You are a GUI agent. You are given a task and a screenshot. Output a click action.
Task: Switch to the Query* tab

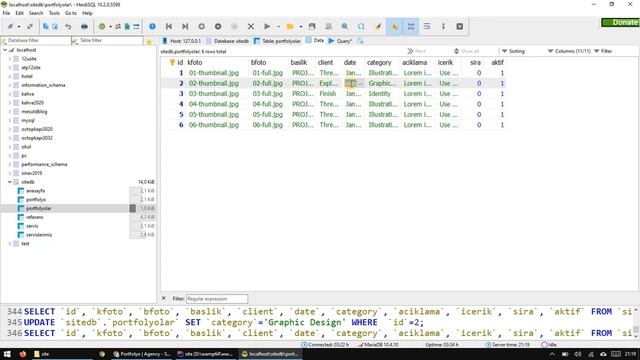coord(340,41)
